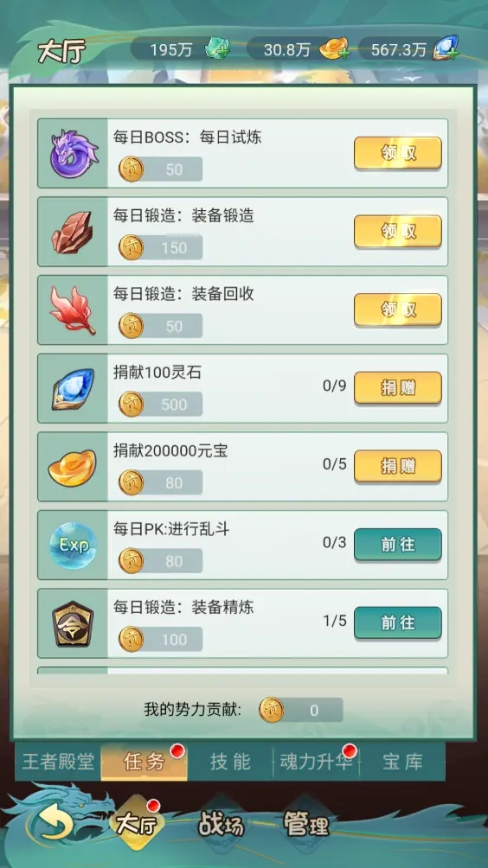Donate 100 spirit stones with 捐赠

coord(398,387)
